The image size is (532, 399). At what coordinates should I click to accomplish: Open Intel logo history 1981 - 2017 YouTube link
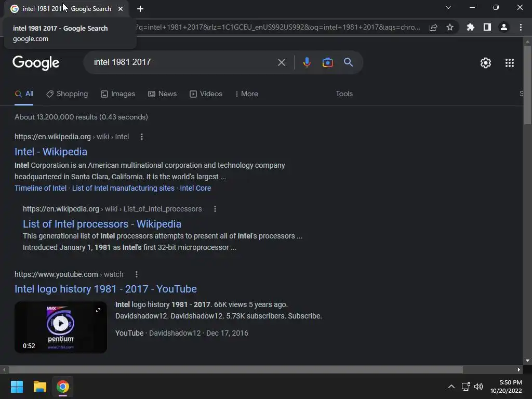coord(105,289)
